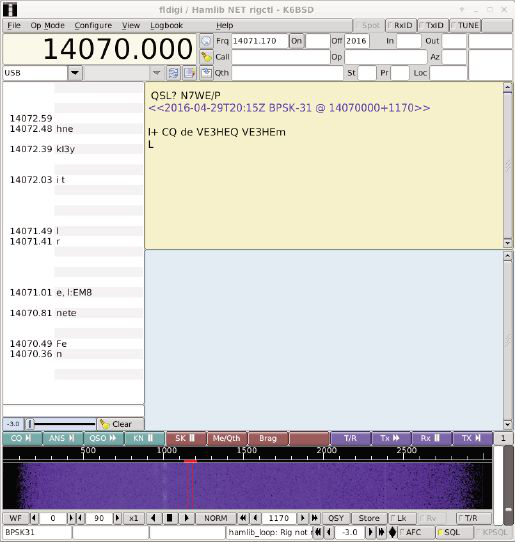The image size is (515, 542).
Task: Click the right arrow after the 90 range value
Action: point(117,518)
